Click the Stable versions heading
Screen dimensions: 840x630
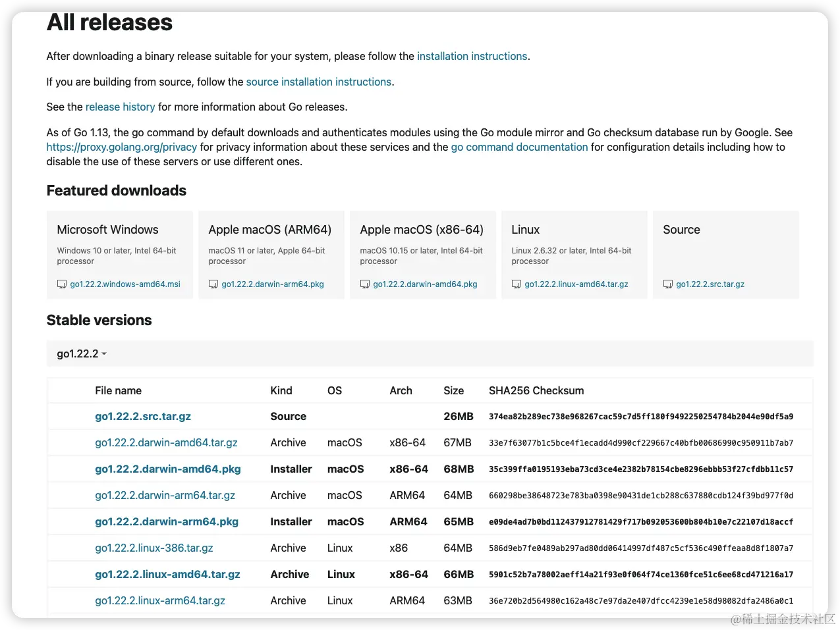(x=99, y=321)
